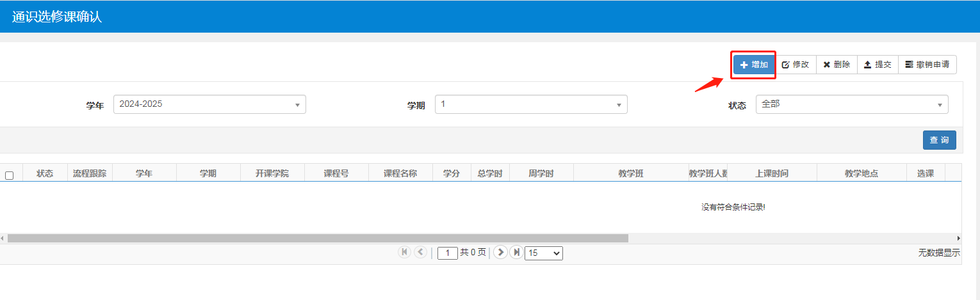This screenshot has width=980, height=300.
Task: Click the 提交 (submit) button
Action: [x=878, y=65]
